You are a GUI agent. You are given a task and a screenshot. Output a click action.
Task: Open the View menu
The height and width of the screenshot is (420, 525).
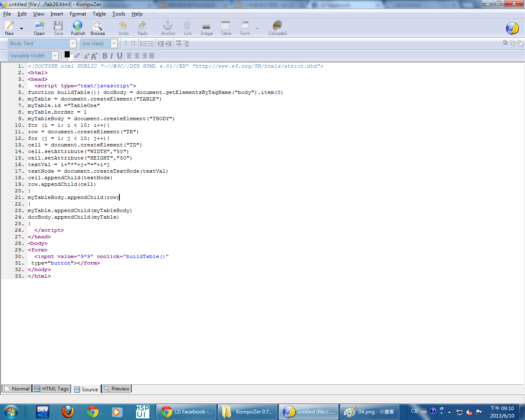tap(39, 14)
